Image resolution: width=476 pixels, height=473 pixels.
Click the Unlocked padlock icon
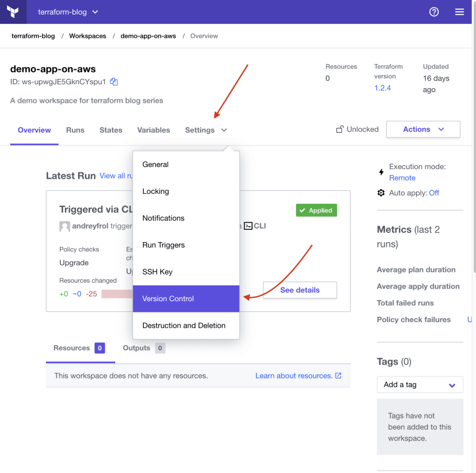coord(340,129)
